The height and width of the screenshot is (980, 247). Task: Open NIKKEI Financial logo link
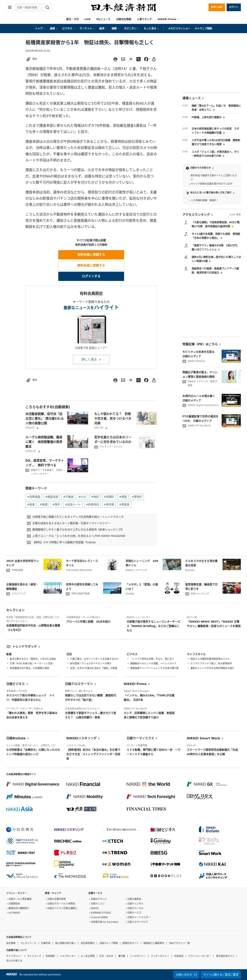pyautogui.click(x=83, y=784)
